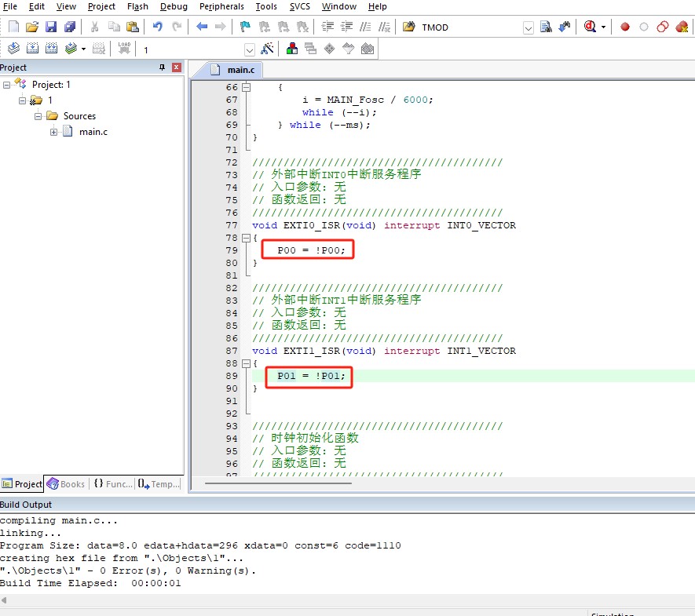The image size is (695, 616).
Task: Switch to the Functions panel tab
Action: click(x=113, y=484)
